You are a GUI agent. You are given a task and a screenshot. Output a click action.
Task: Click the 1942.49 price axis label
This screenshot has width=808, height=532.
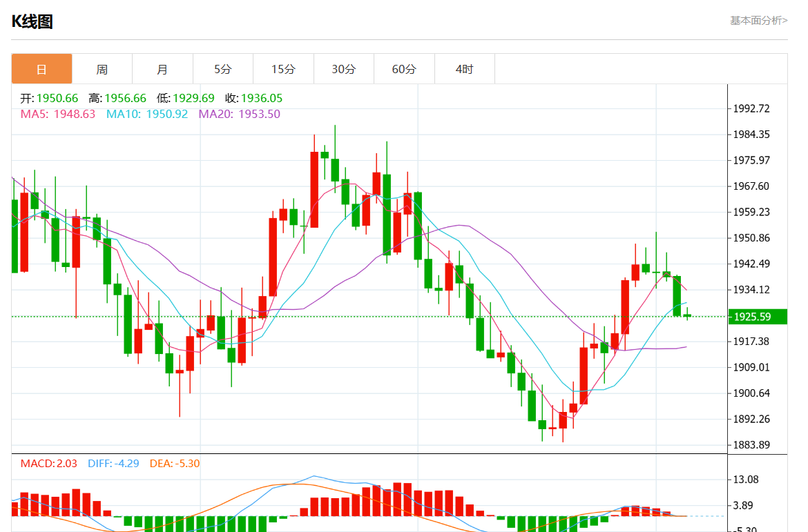[751, 264]
